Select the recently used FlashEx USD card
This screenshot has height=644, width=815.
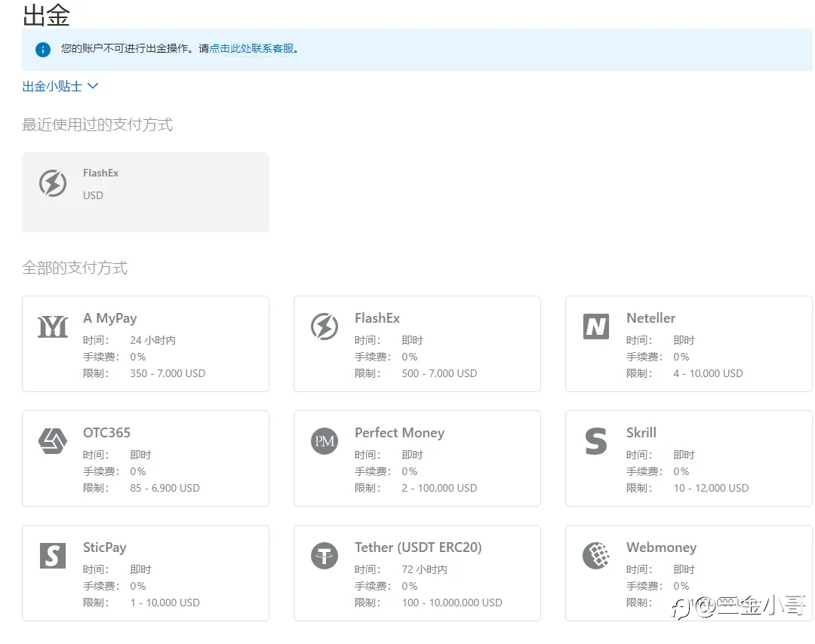146,192
